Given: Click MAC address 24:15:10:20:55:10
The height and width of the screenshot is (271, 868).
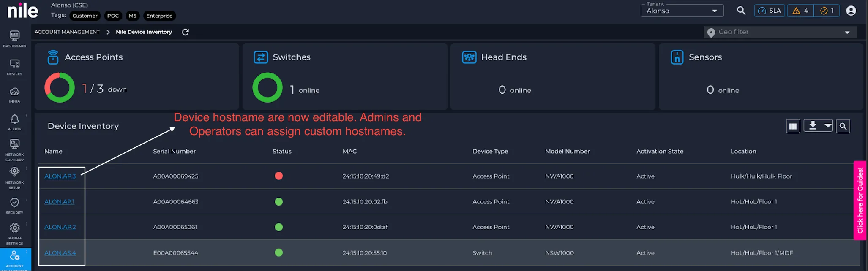Looking at the screenshot, I should [x=365, y=253].
